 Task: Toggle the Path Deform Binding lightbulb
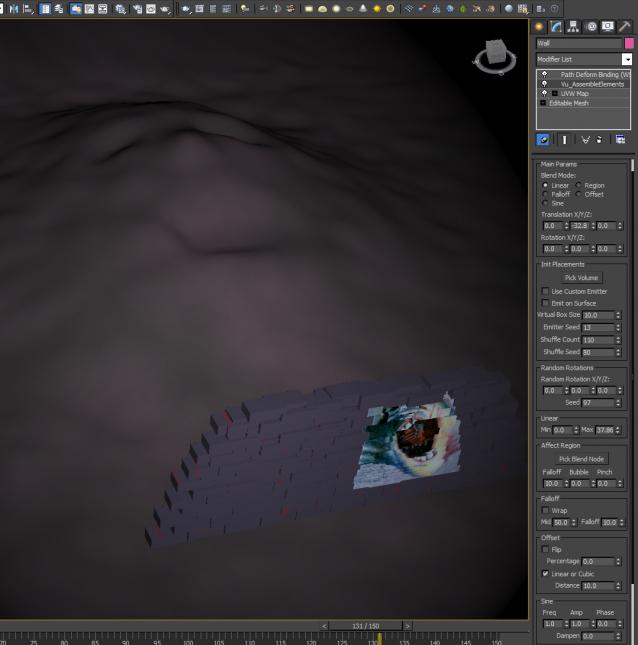(x=544, y=74)
